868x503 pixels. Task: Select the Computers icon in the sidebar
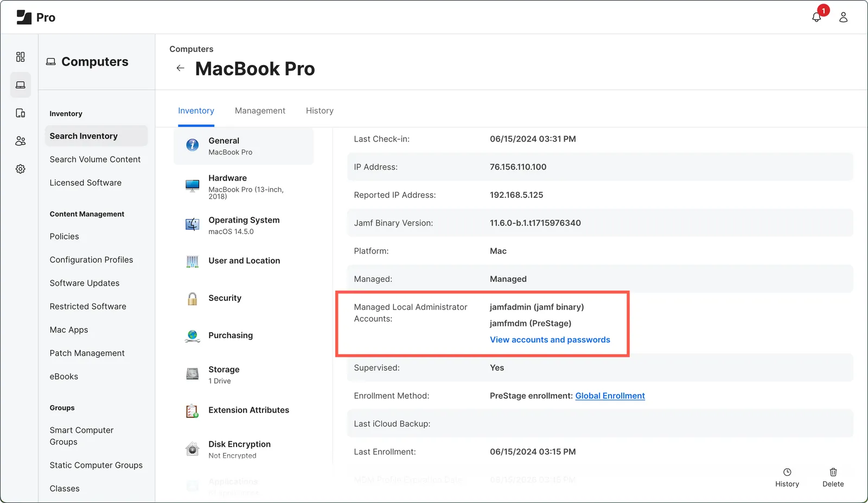20,85
